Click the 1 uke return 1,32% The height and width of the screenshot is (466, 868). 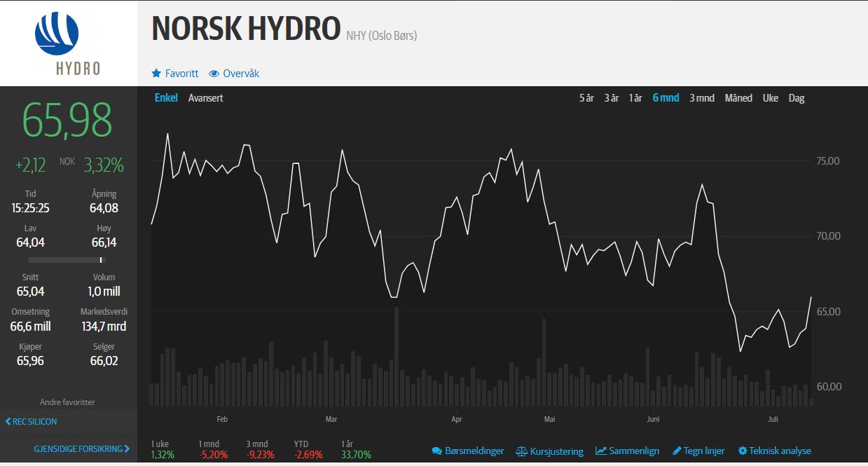pos(163,455)
